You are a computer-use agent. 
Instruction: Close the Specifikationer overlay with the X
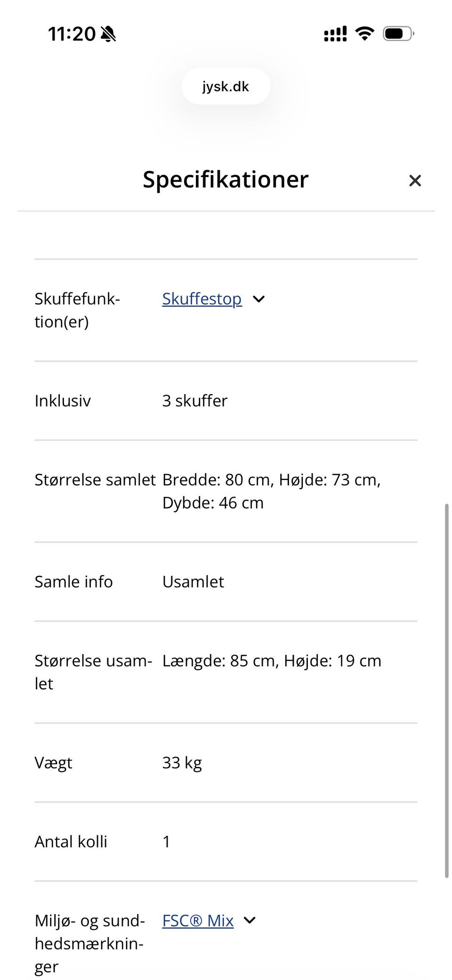point(415,181)
